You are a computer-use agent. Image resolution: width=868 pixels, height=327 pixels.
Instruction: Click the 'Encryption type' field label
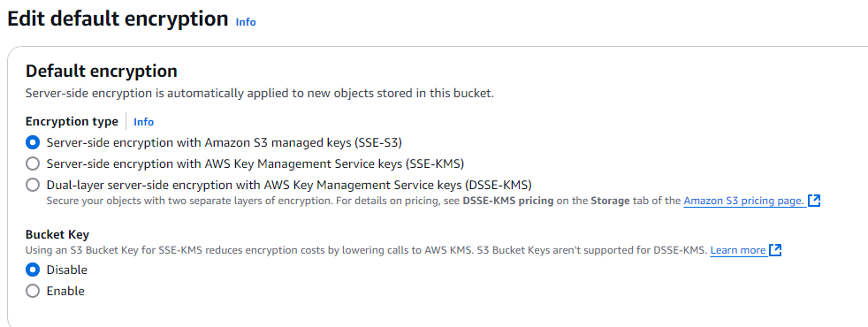coord(72,122)
